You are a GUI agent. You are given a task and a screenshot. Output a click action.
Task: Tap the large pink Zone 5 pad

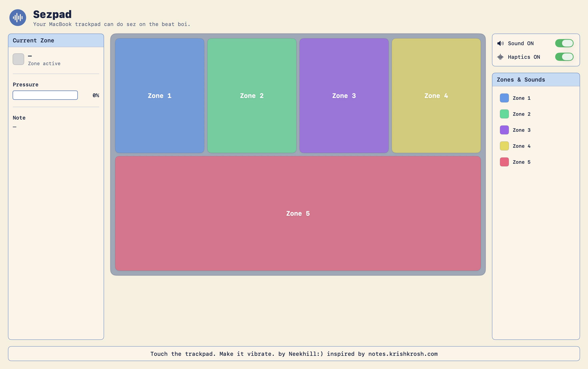(x=298, y=213)
